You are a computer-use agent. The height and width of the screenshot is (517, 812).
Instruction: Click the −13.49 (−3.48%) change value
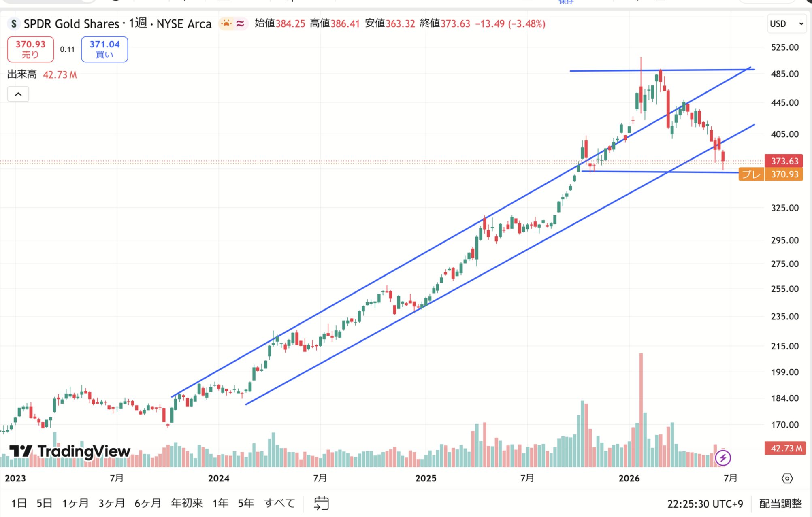(x=510, y=24)
